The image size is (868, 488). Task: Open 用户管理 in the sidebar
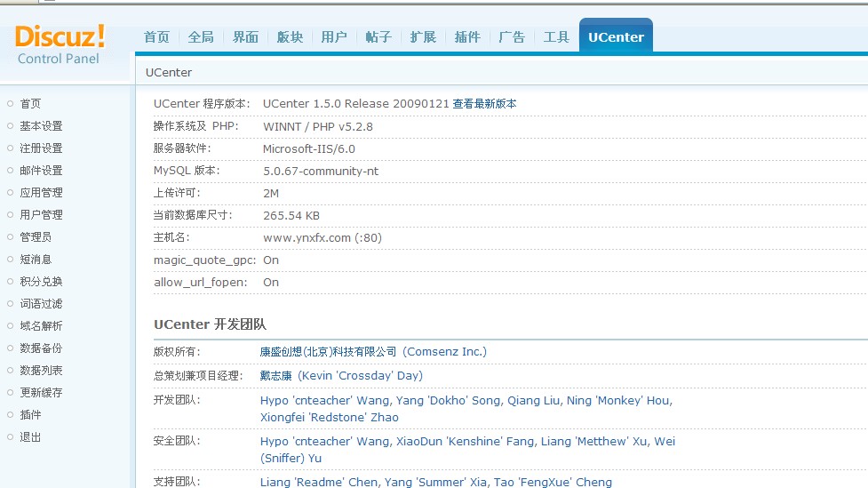(41, 214)
